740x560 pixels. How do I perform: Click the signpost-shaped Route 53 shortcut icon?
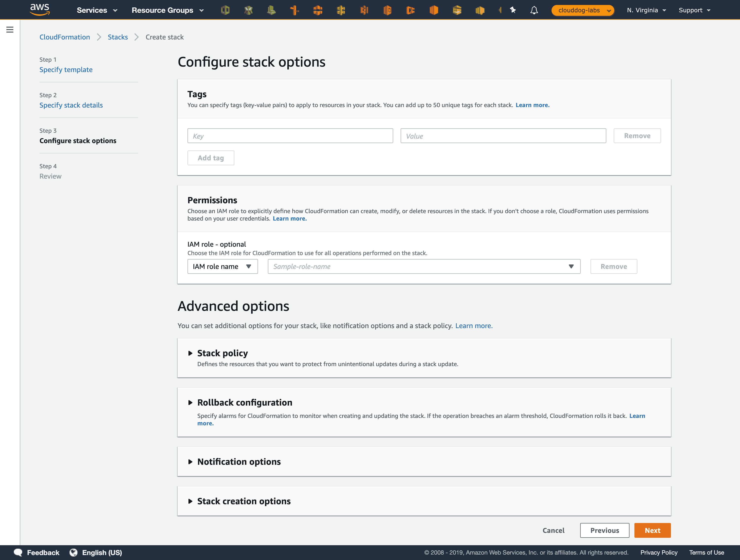click(294, 10)
